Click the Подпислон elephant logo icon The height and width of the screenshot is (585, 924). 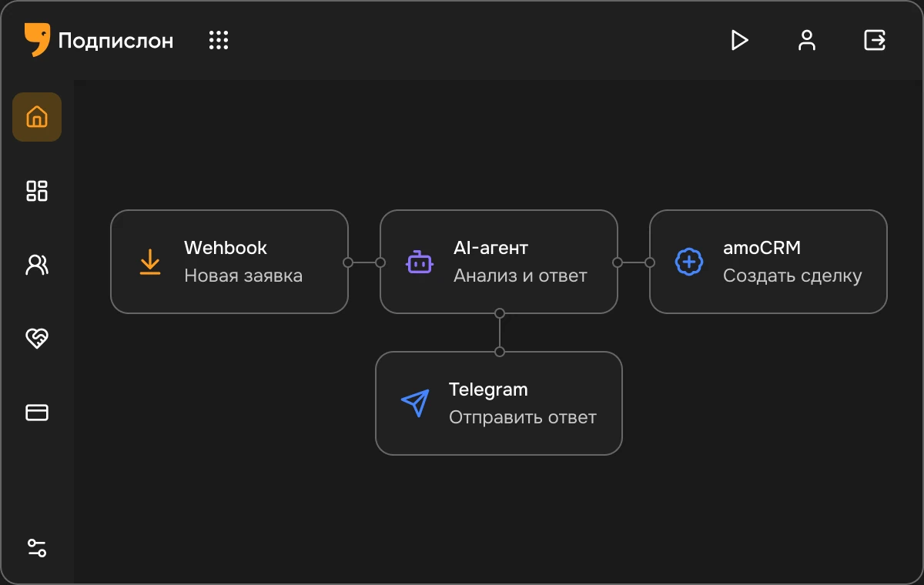click(37, 39)
